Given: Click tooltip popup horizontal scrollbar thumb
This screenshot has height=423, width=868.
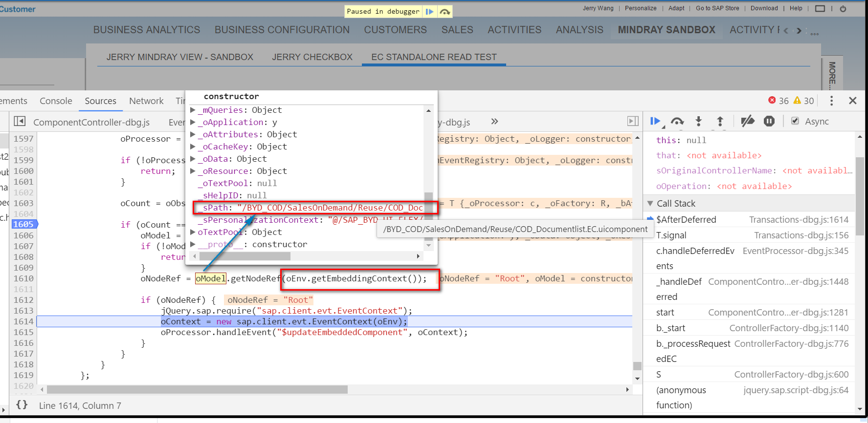Looking at the screenshot, I should click(x=245, y=256).
